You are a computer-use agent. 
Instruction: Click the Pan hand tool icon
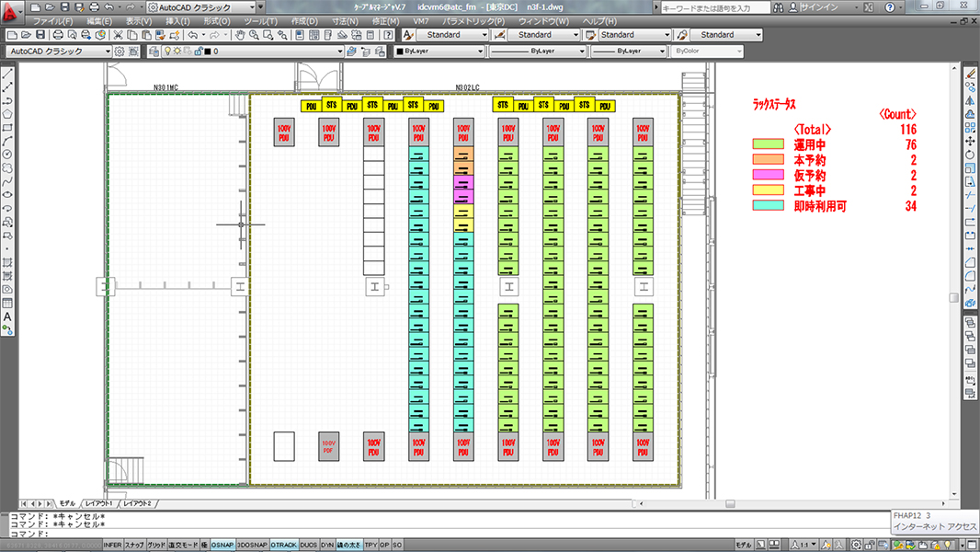click(x=240, y=35)
